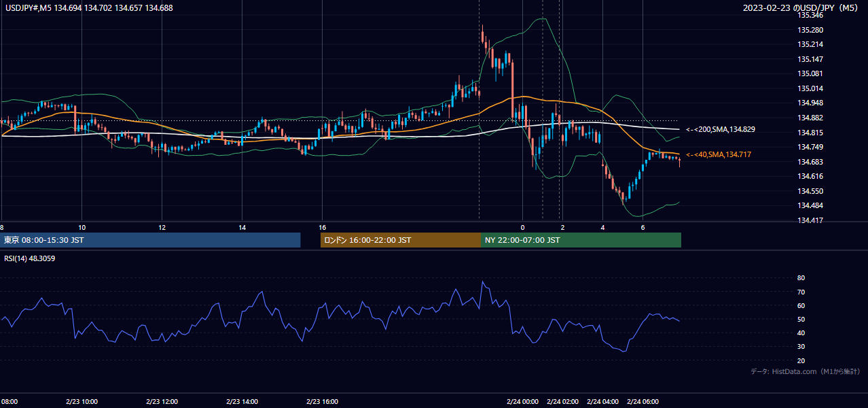Click price level 134.616 on axis
This screenshot has height=408, width=868.
coord(810,176)
